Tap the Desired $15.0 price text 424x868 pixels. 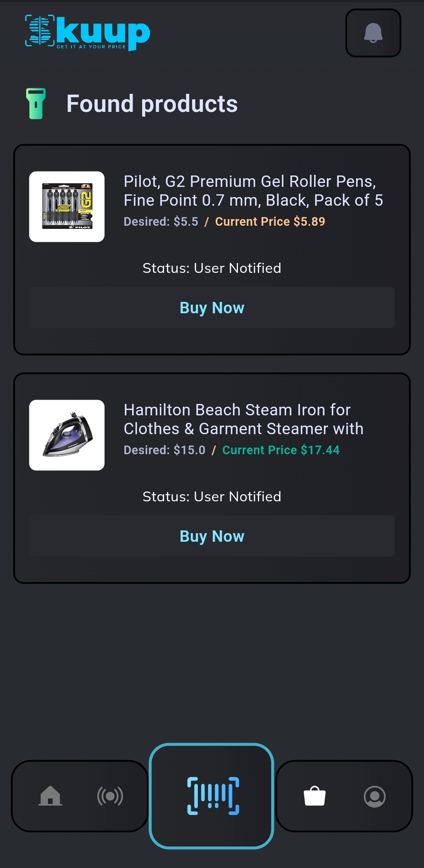pos(164,450)
